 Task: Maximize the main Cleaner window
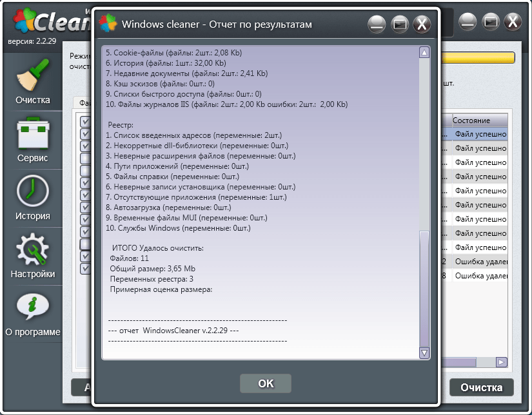[x=491, y=22]
